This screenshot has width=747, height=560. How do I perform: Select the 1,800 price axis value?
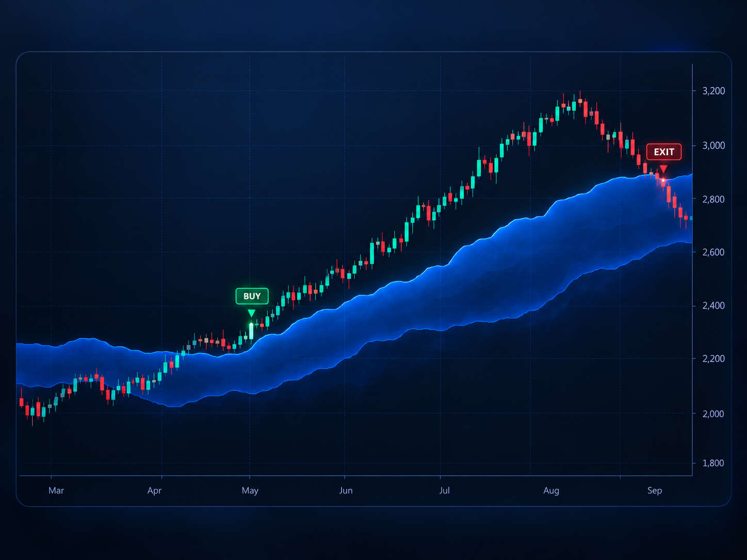[x=713, y=463]
